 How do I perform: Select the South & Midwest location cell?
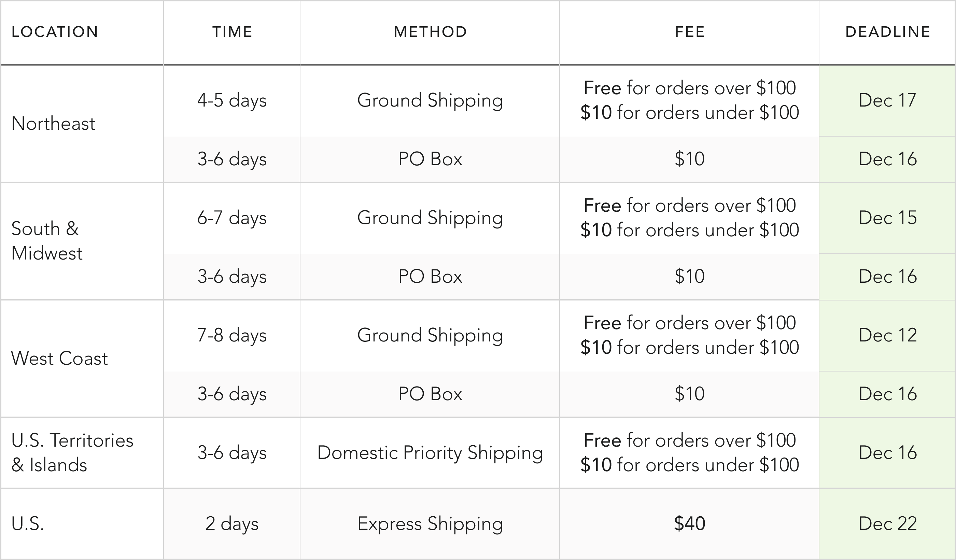(47, 241)
